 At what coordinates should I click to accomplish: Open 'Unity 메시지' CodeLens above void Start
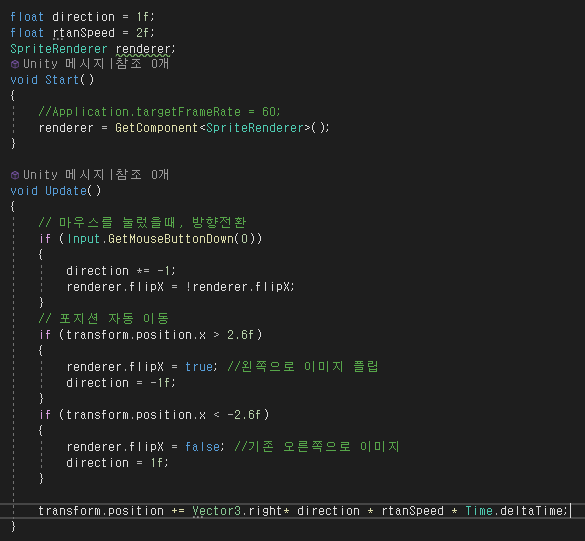pyautogui.click(x=63, y=64)
